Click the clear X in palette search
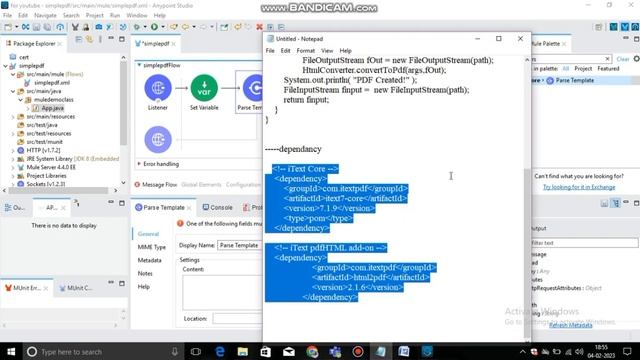This screenshot has width=640, height=360. coord(607,59)
